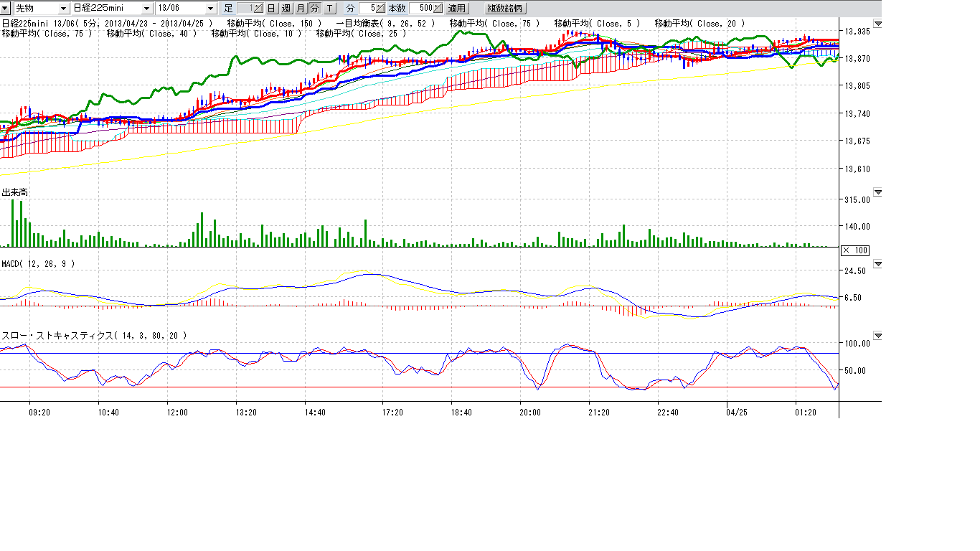Click the 本数 bar count input field
This screenshot has width=980, height=551.
(x=423, y=9)
